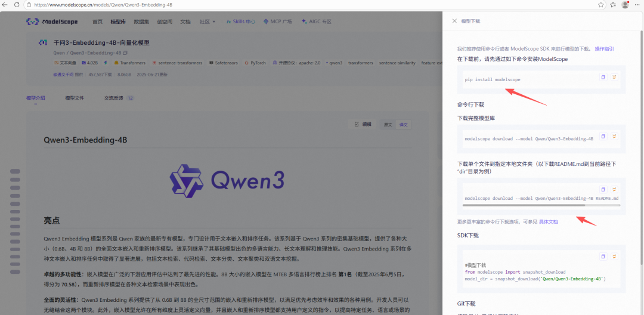
Task: Go to 首页 in top navigation
Action: [97, 21]
